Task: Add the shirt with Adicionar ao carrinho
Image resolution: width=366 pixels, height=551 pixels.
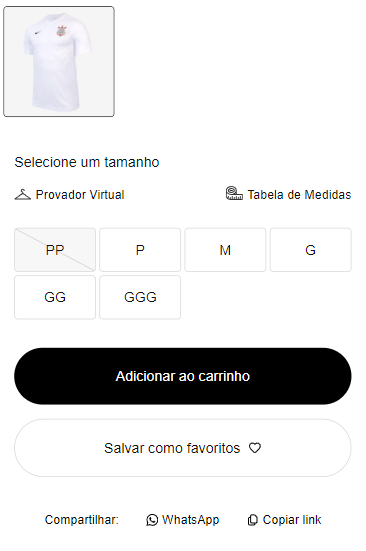Action: coord(183,376)
